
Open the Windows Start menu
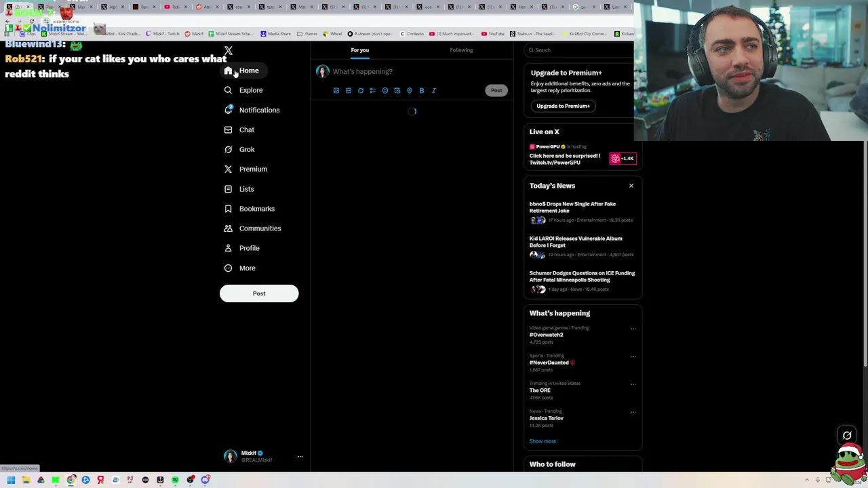coord(11,480)
